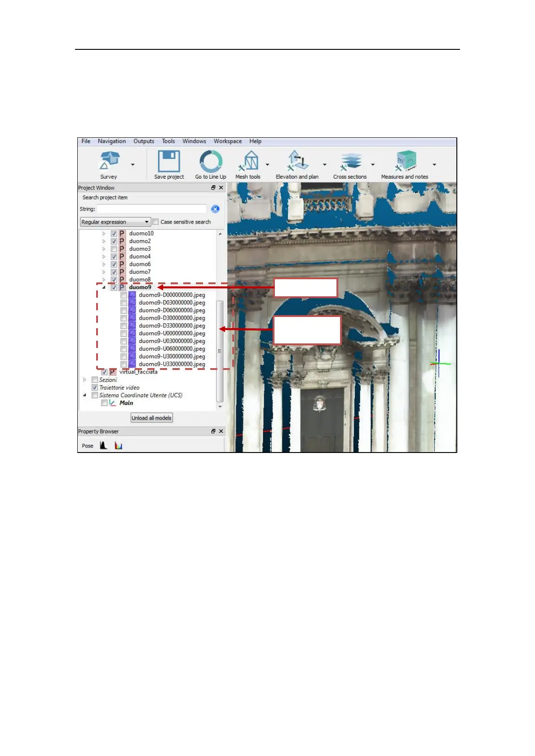The width and height of the screenshot is (535, 756).
Task: Expand the duomo2 tree node
Action: tap(104, 241)
